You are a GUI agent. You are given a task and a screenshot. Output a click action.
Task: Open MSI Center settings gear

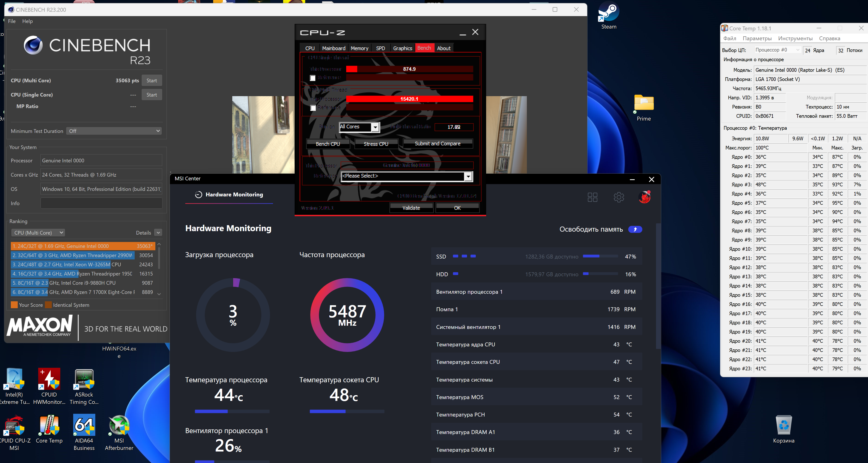tap(619, 197)
